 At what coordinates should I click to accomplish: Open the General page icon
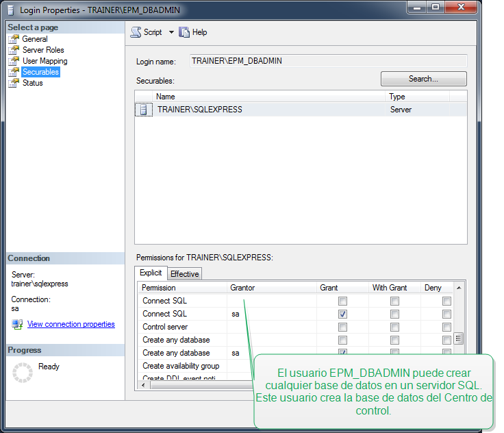pyautogui.click(x=14, y=39)
